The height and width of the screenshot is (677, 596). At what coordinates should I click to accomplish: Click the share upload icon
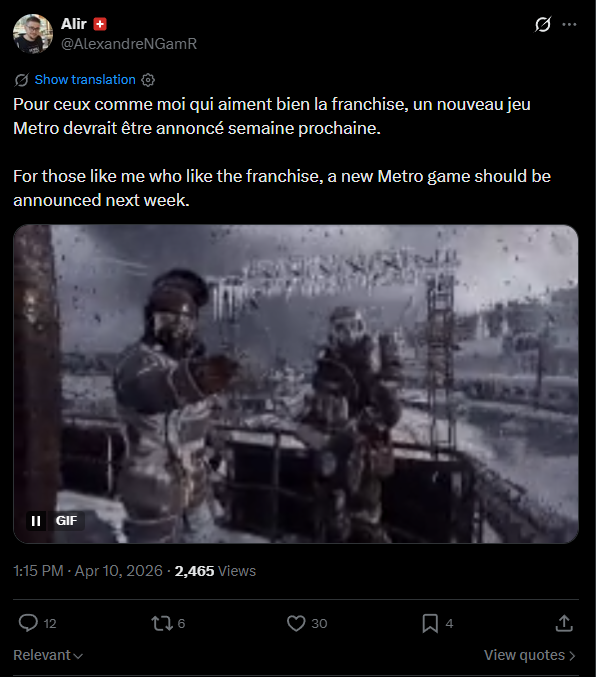(564, 623)
